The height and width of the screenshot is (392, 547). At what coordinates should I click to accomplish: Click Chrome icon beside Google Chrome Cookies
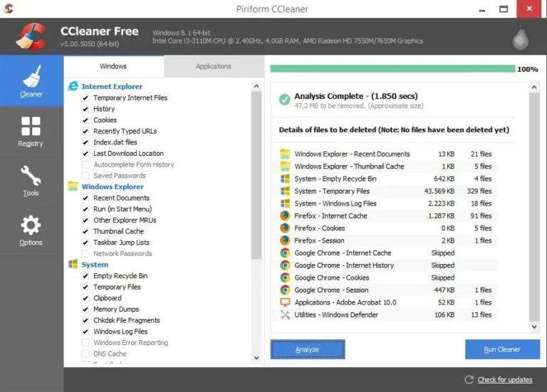285,277
